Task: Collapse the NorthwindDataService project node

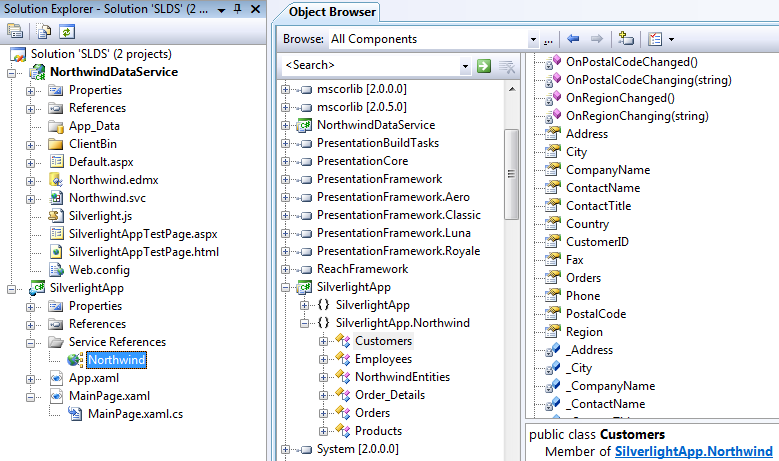Action: click(11, 73)
